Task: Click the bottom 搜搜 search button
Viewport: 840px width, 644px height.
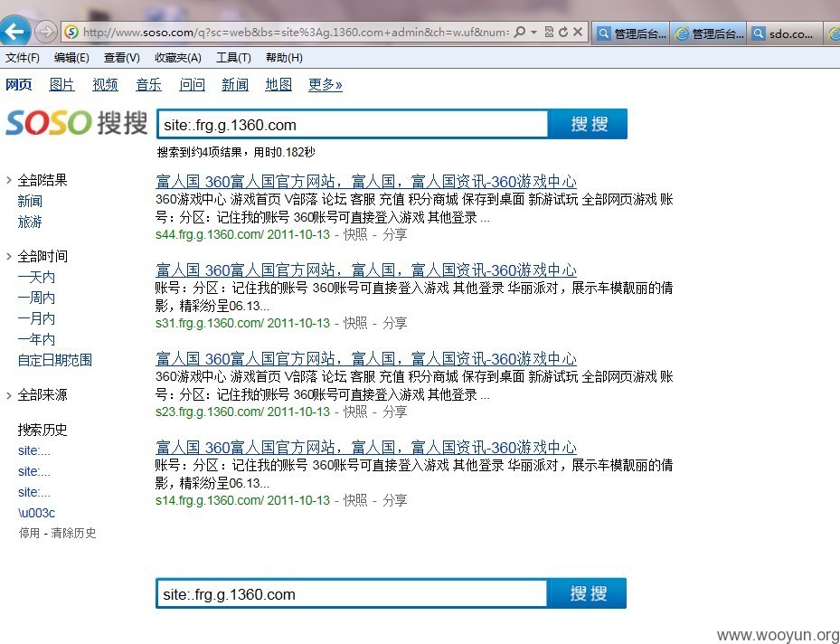Action: [588, 593]
